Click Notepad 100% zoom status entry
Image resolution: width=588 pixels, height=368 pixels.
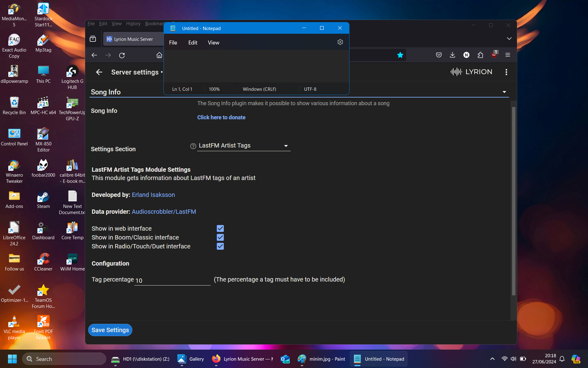[x=214, y=89]
